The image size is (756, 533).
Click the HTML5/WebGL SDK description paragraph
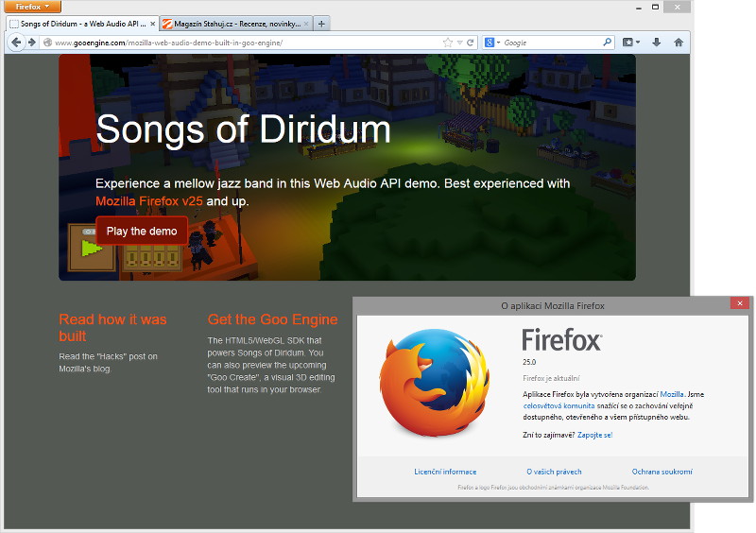(x=271, y=365)
